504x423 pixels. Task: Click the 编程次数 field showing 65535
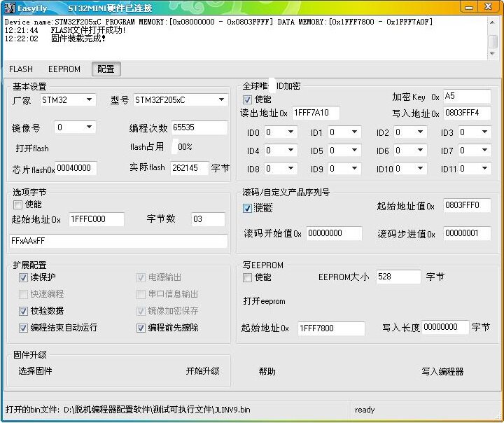point(199,127)
